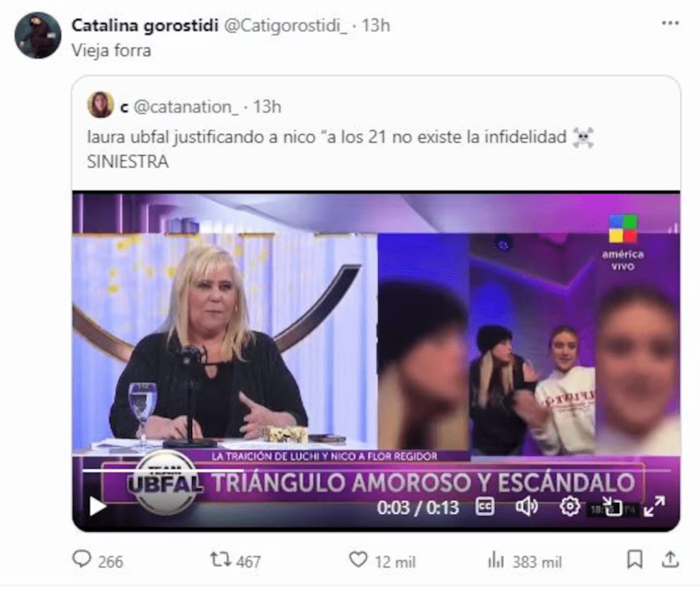The width and height of the screenshot is (700, 590).
Task: Click the 13h timestamp of Catalina's tweet
Action: [376, 25]
